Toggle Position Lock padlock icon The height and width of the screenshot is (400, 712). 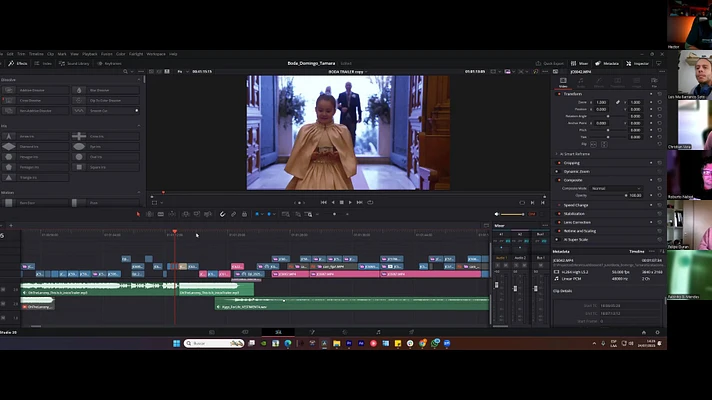click(x=244, y=214)
